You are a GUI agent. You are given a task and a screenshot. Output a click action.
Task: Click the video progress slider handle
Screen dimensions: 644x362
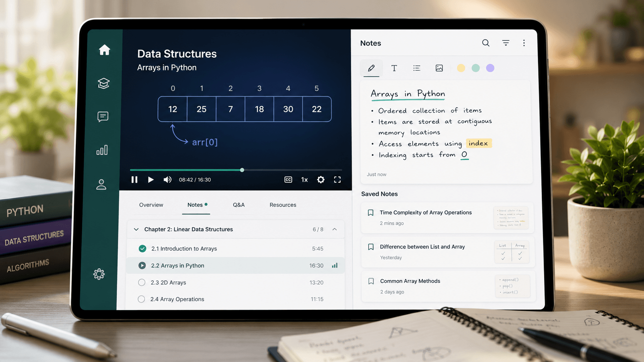tap(242, 170)
